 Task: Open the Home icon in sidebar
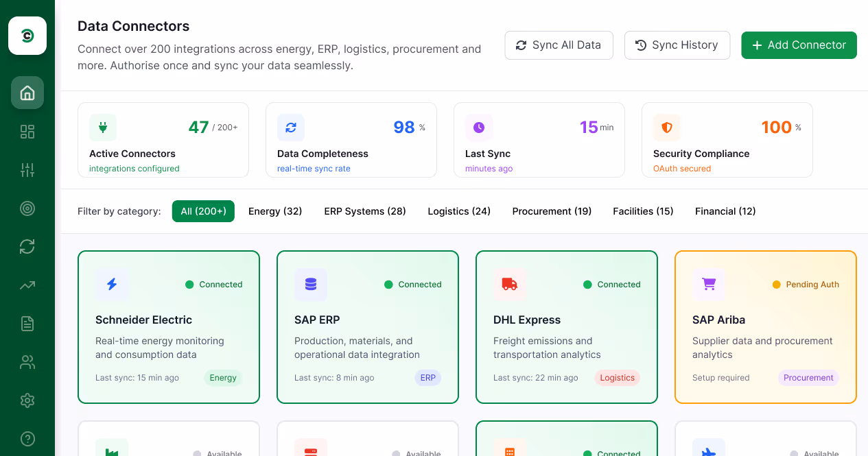[x=27, y=93]
